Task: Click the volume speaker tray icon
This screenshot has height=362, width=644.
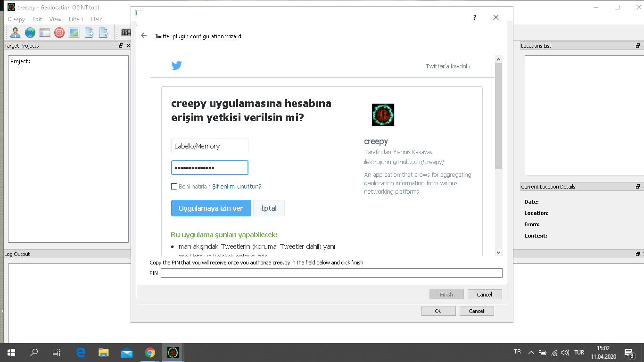Action: click(x=565, y=353)
